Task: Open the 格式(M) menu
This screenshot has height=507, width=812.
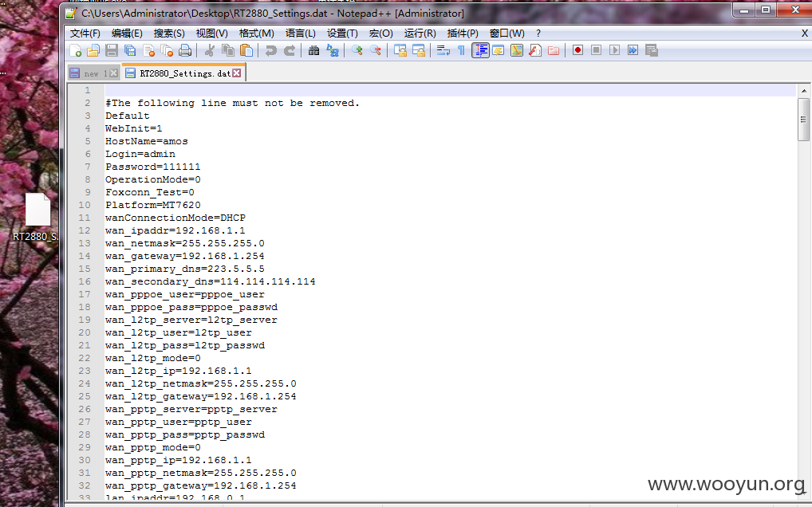Action: (x=256, y=33)
